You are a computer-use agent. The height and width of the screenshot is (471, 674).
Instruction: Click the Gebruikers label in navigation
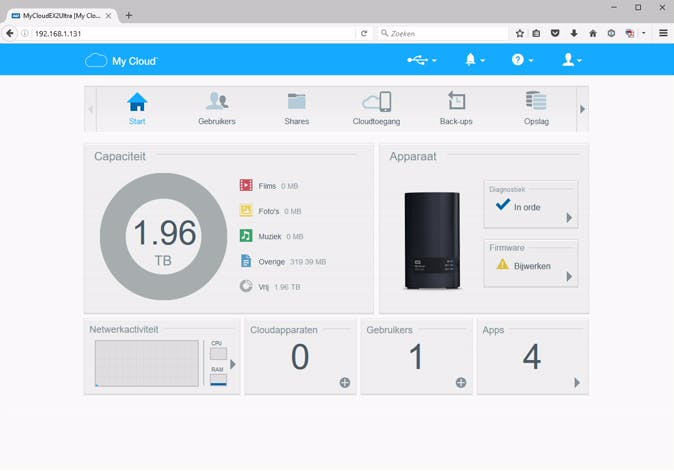click(x=217, y=121)
